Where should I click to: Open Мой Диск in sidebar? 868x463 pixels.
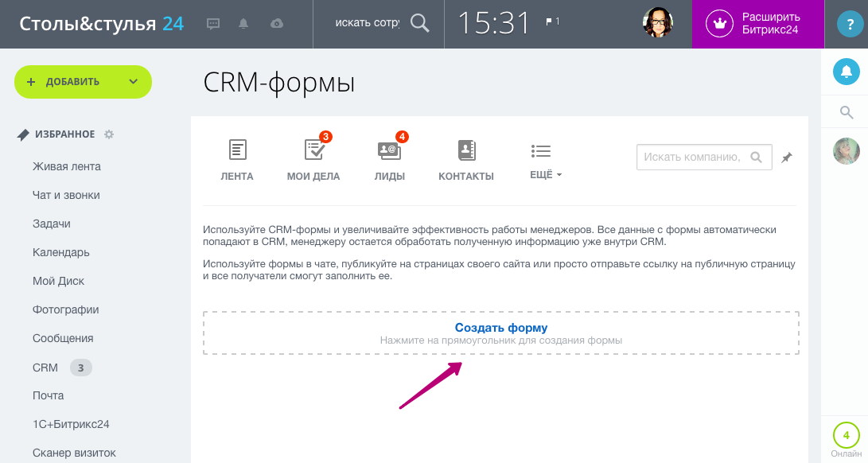58,281
